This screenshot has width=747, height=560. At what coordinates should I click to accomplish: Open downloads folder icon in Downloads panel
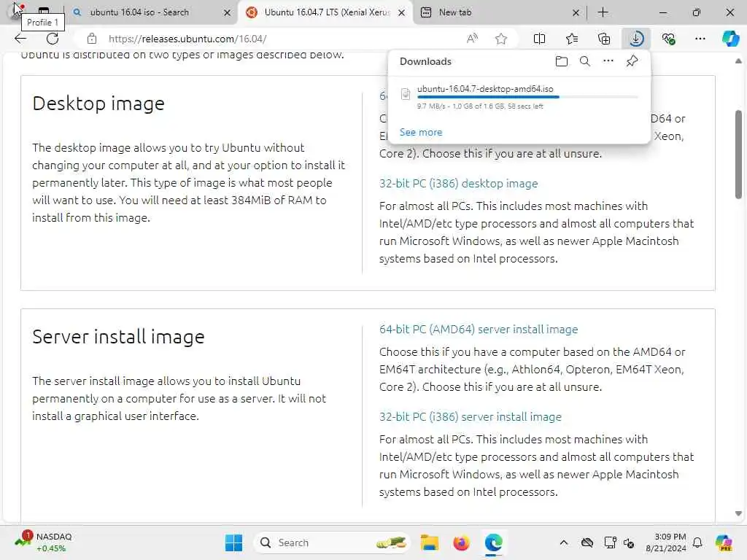(x=562, y=61)
